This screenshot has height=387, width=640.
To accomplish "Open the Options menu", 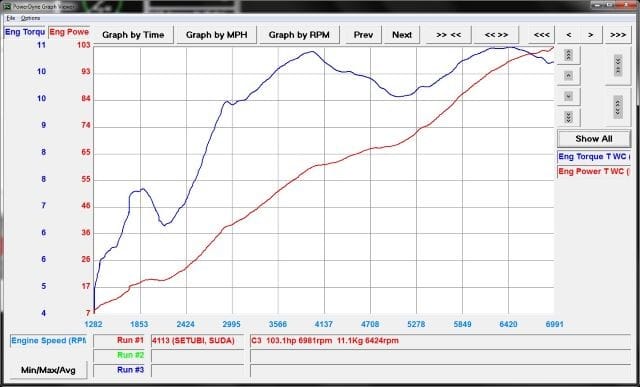I will click(30, 18).
